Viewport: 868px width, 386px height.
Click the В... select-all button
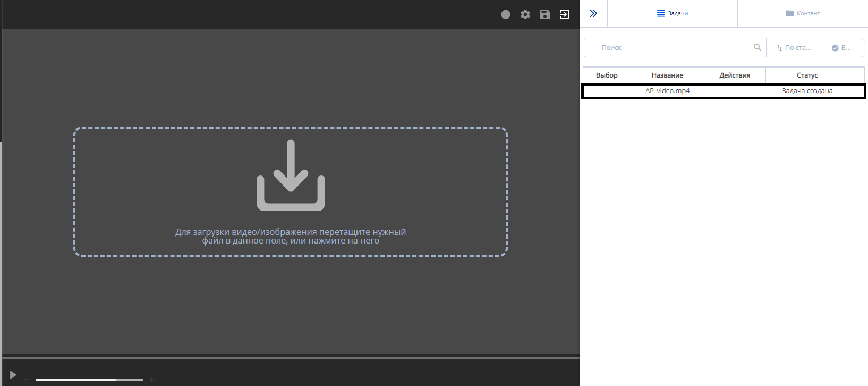(843, 47)
